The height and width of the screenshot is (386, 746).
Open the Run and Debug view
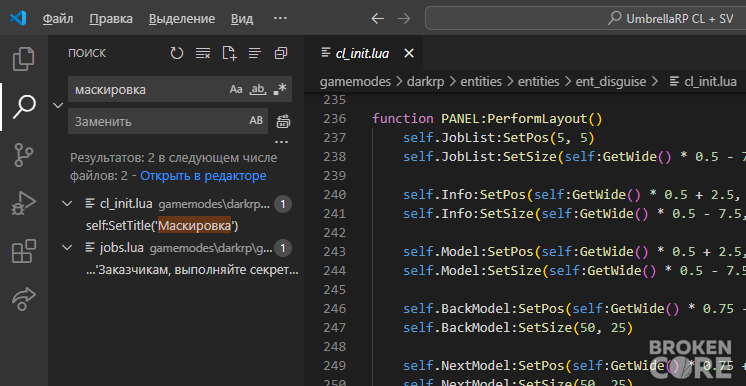tap(23, 203)
